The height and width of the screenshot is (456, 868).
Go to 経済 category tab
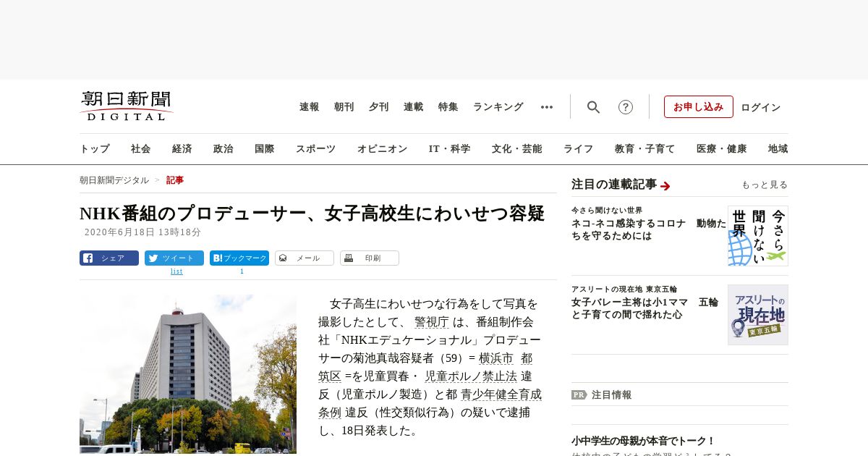pyautogui.click(x=182, y=149)
